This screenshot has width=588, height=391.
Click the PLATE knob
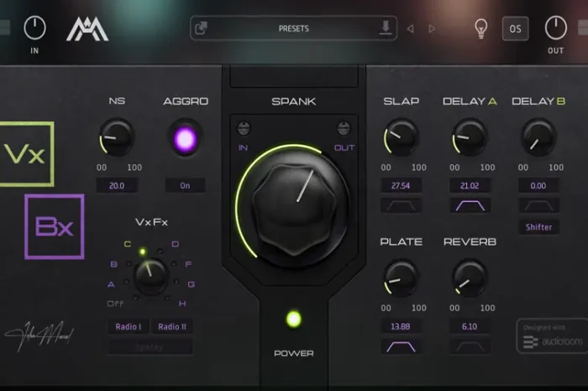click(401, 278)
